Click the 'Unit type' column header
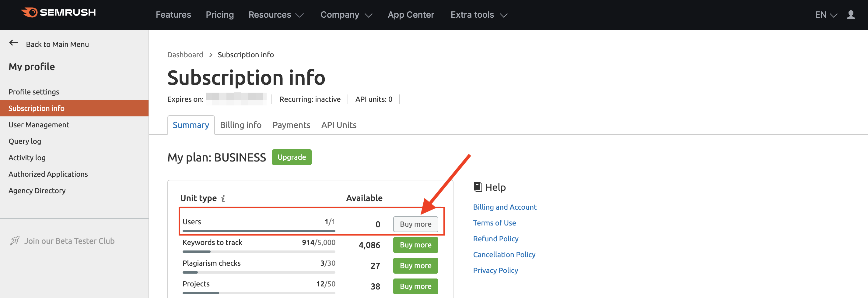The width and height of the screenshot is (868, 298). pos(198,198)
